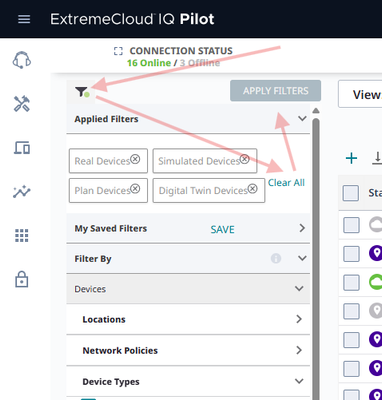Viewport: 382px width, 400px height.
Task: Select the row with green cloud status
Action: [x=351, y=282]
